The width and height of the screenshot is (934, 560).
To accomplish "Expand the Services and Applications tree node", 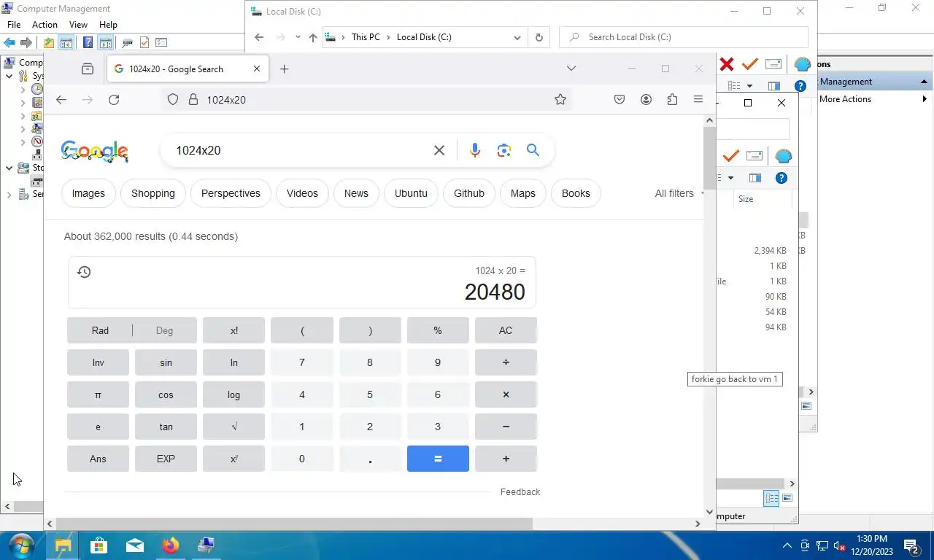I will [9, 195].
